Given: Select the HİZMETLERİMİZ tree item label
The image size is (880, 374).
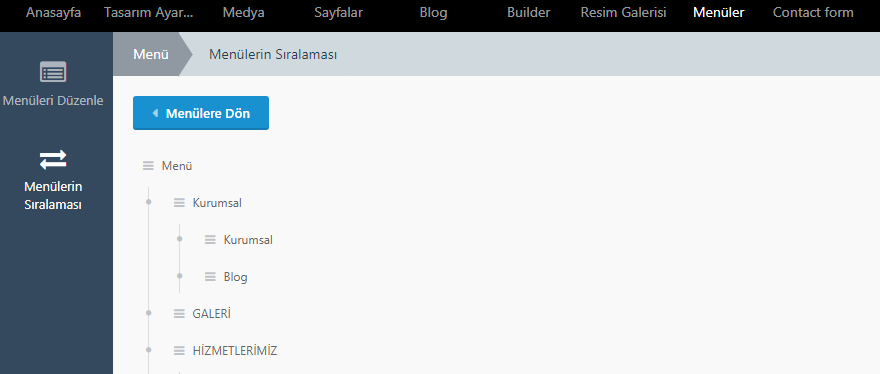Looking at the screenshot, I should pyautogui.click(x=235, y=351).
